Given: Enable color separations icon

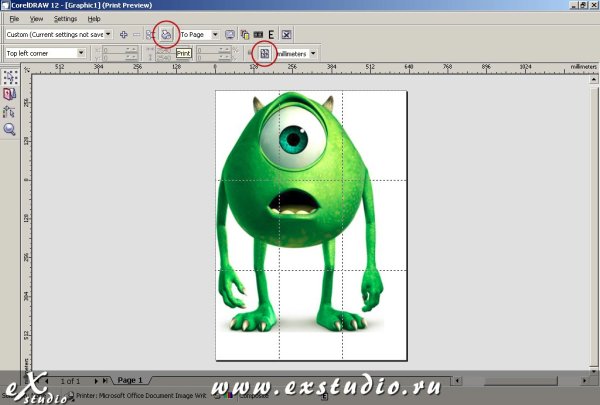Looking at the screenshot, I should [x=245, y=35].
